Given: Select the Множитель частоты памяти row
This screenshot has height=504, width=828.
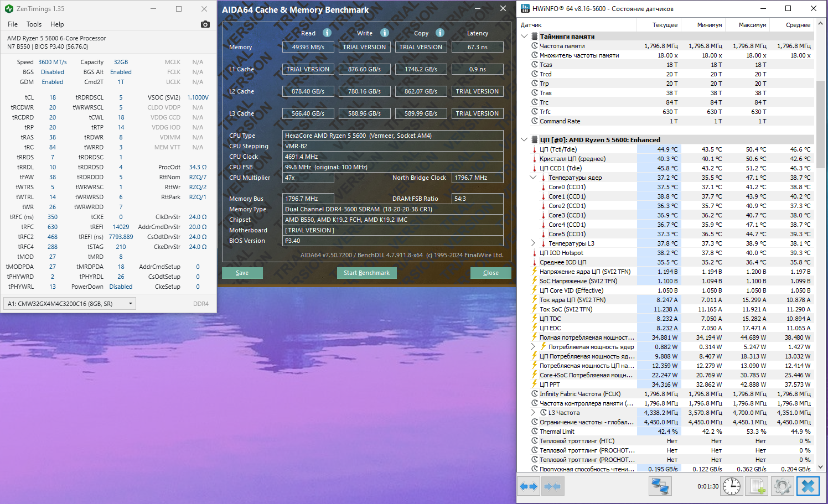Looking at the screenshot, I should 666,55.
